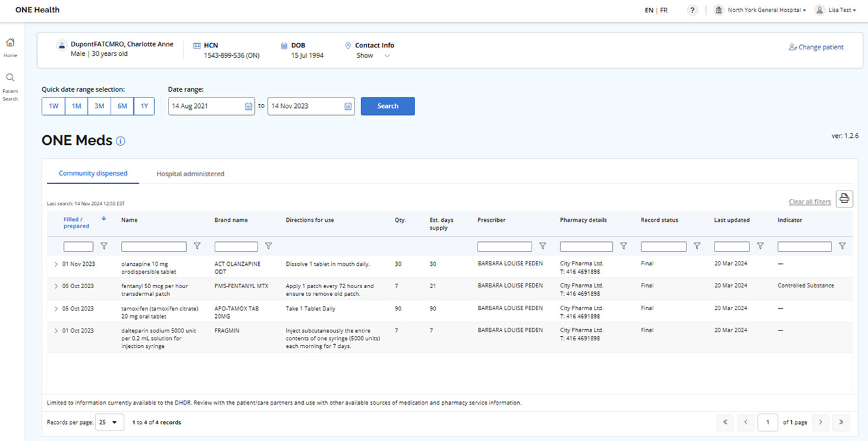
Task: Expand the tamoxifen 20 mg row
Action: tap(56, 309)
